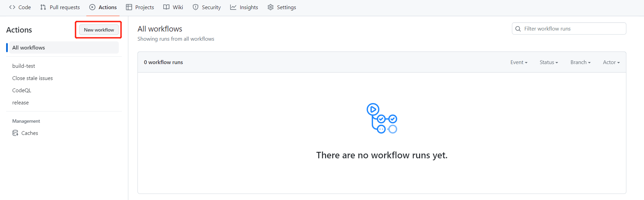Click the Pull requests icon
Viewport: 644px width, 200px height.
pos(43,7)
